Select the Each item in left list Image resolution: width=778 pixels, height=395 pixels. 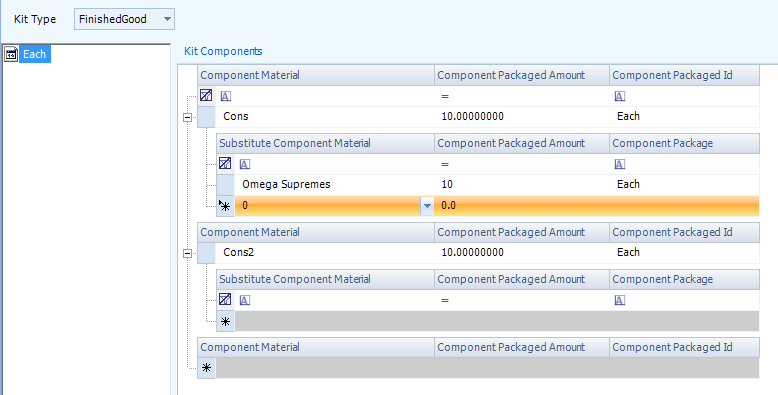pos(34,54)
